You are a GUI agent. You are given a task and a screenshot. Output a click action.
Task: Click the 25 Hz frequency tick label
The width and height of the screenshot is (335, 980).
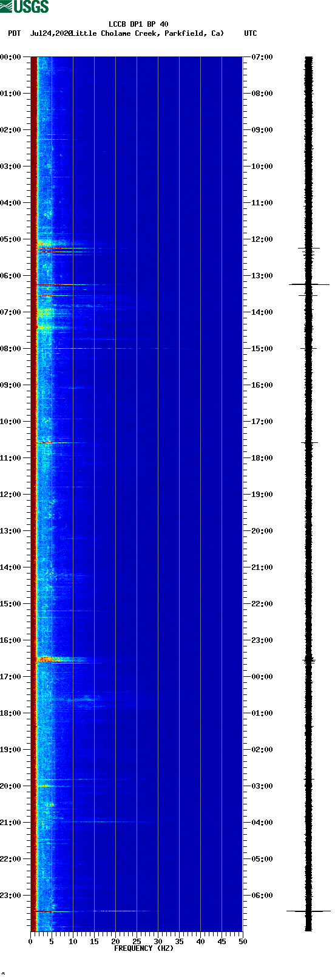pyautogui.click(x=137, y=942)
